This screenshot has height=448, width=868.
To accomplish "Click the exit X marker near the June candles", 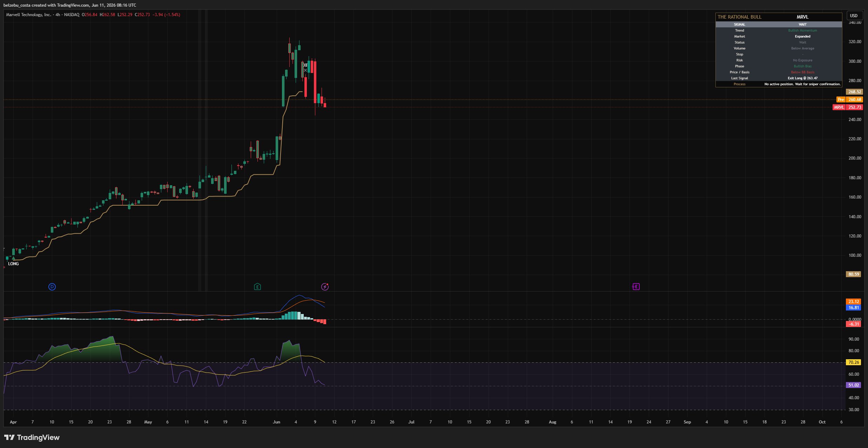I will pyautogui.click(x=305, y=71).
